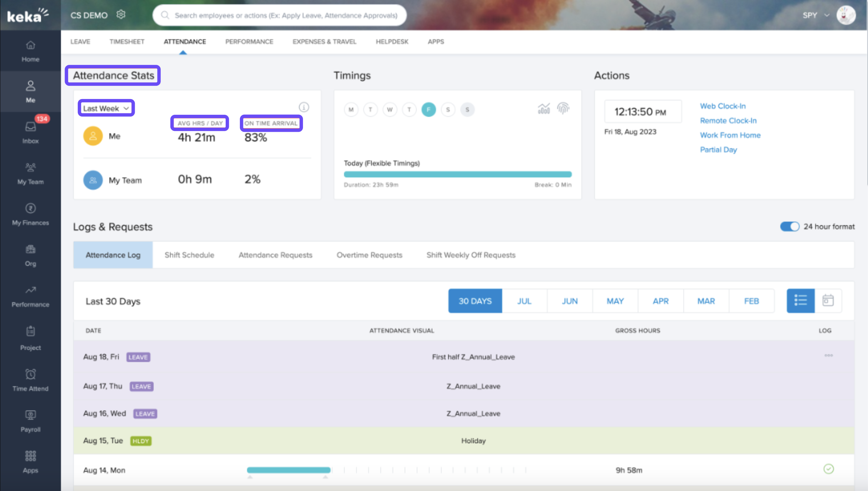Select Monday circle in Timings
Image resolution: width=868 pixels, height=491 pixels.
pyautogui.click(x=351, y=109)
